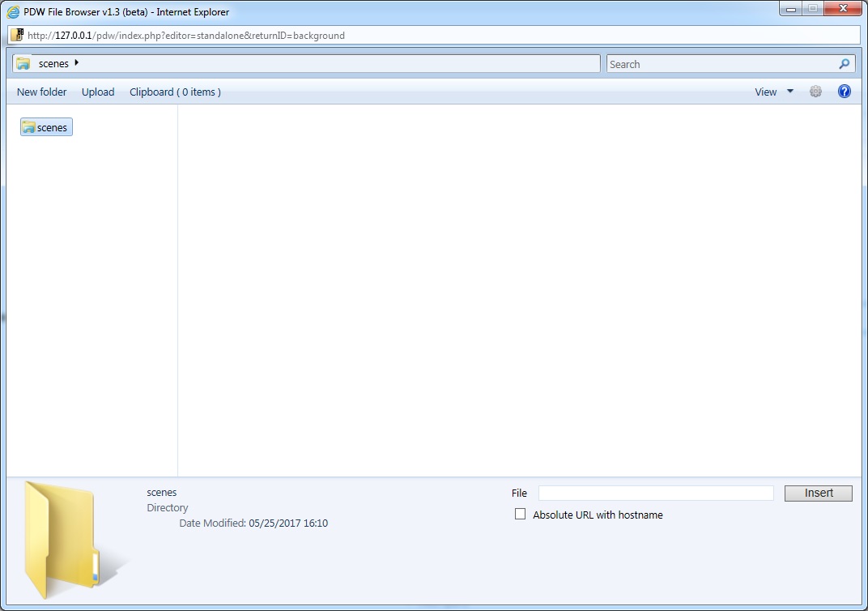868x611 pixels.
Task: Click the search magnifier icon
Action: point(844,64)
